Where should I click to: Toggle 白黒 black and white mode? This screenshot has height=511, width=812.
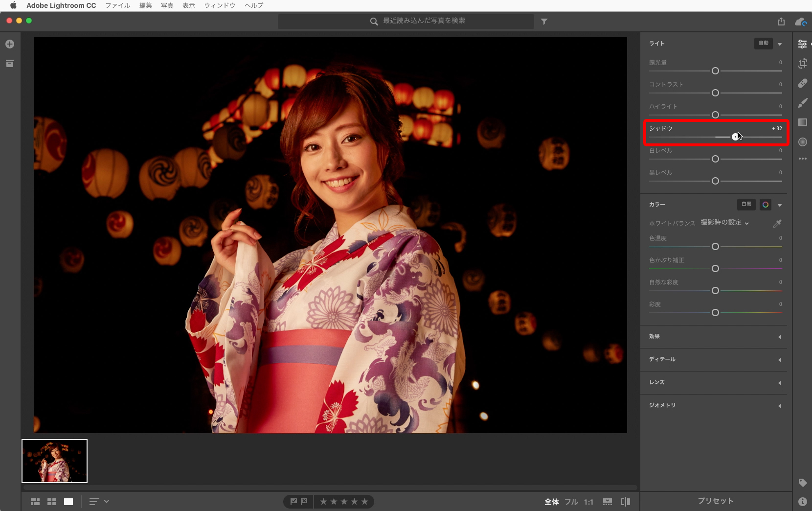coord(746,205)
